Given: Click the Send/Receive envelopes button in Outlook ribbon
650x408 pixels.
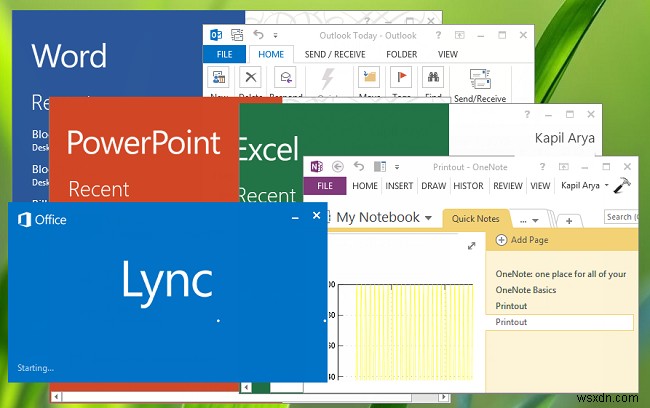Looking at the screenshot, I should coord(480,85).
